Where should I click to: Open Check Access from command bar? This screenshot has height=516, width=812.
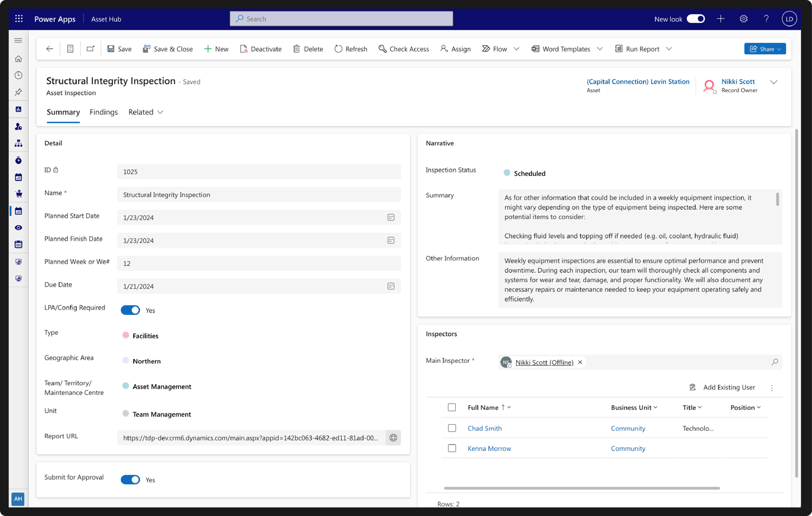[x=404, y=49]
